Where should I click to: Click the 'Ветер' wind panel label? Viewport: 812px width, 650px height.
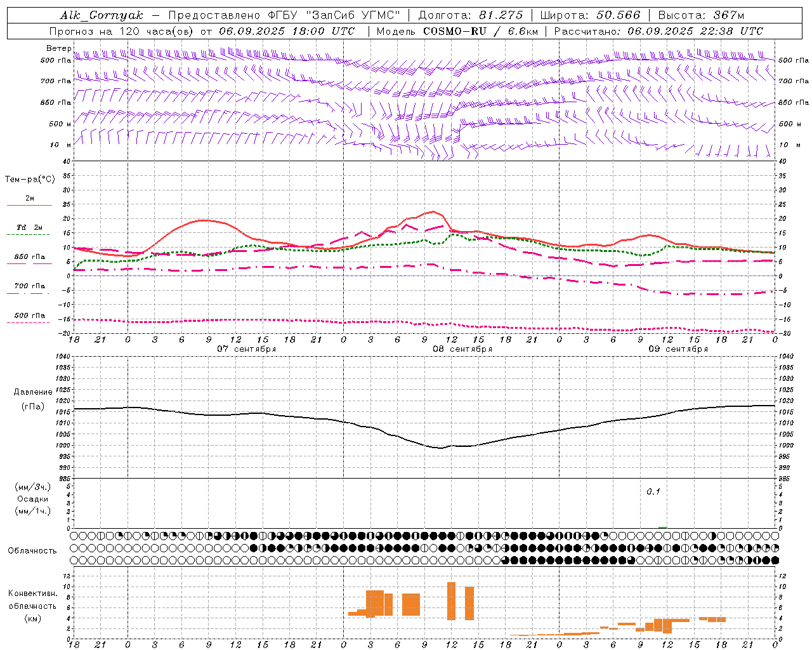point(59,48)
